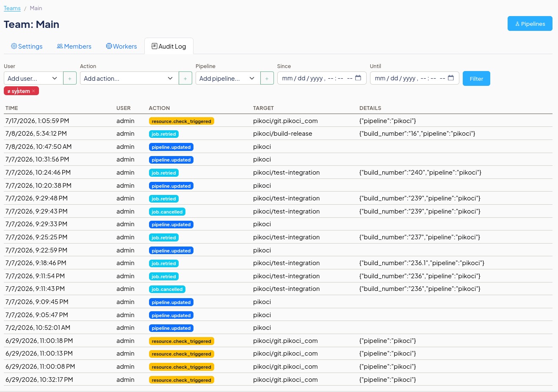Switch to the Members tab
The image size is (558, 392).
point(74,47)
